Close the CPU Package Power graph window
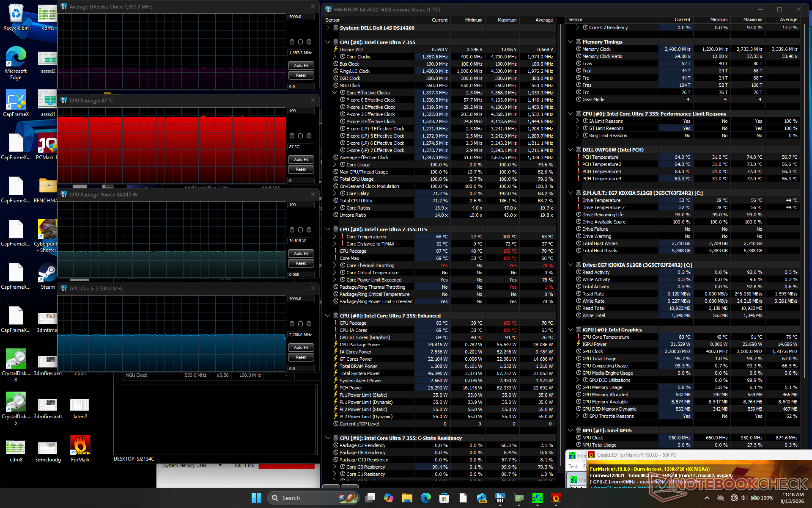Image resolution: width=812 pixels, height=508 pixels. point(313,195)
